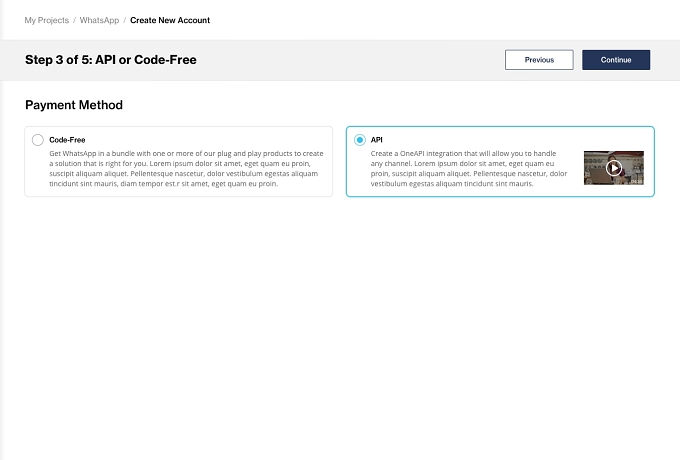The image size is (680, 460).
Task: Proceed with the Continue button
Action: click(616, 60)
